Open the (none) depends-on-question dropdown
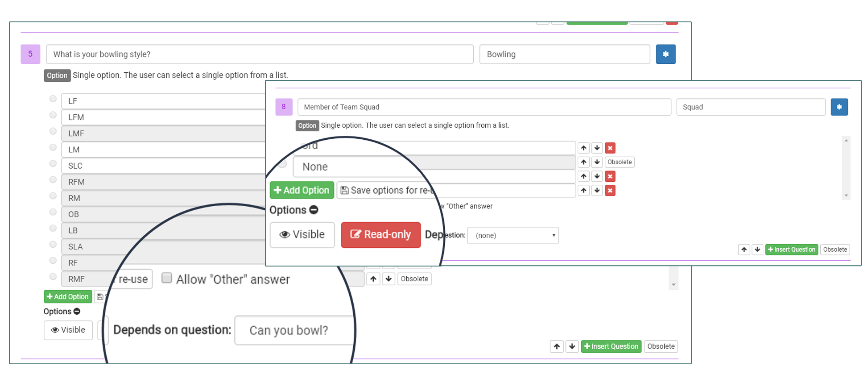The image size is (868, 379). 513,236
